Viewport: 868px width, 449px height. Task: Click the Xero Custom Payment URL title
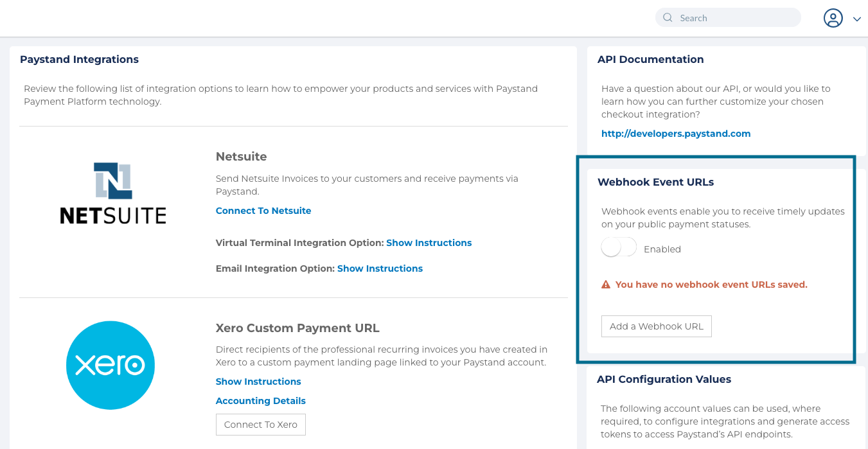pos(297,328)
